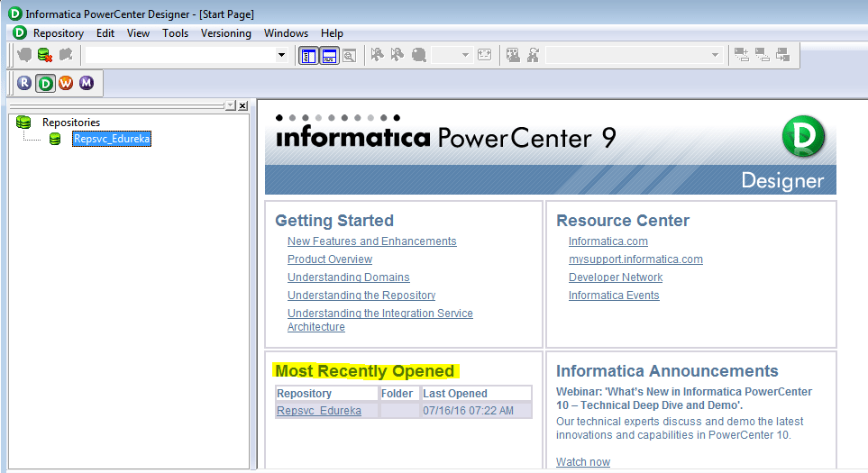This screenshot has height=473, width=868.
Task: Click the Navigator pane dropdown arrow button
Action: coord(230,105)
